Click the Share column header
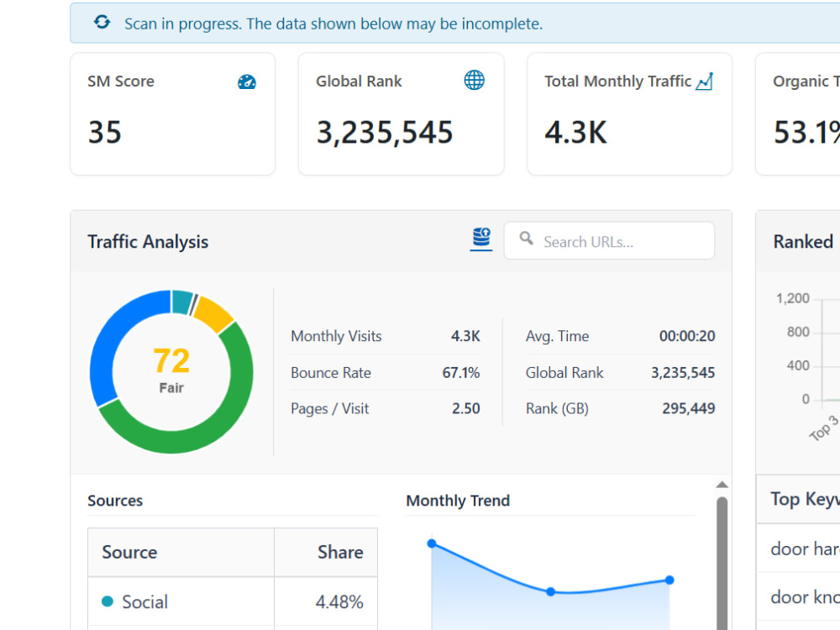 coord(326,553)
